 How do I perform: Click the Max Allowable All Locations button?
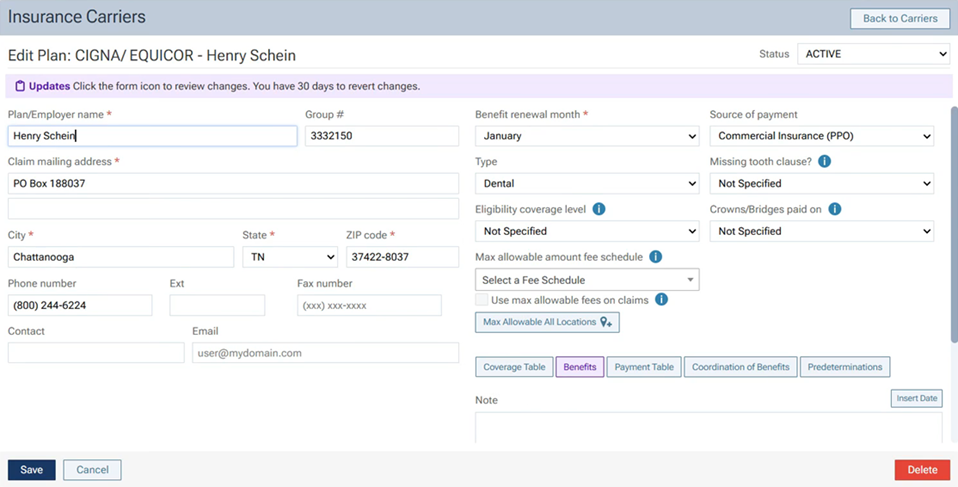click(x=547, y=322)
